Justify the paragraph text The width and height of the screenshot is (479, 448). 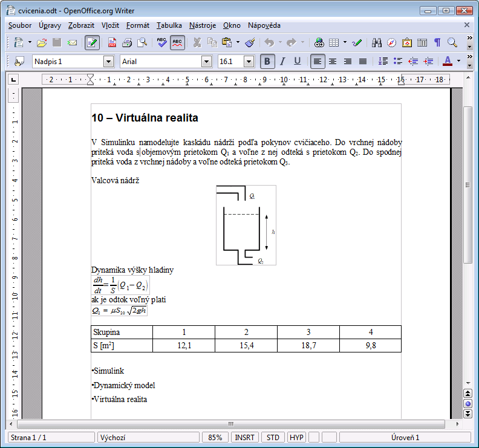click(x=363, y=62)
